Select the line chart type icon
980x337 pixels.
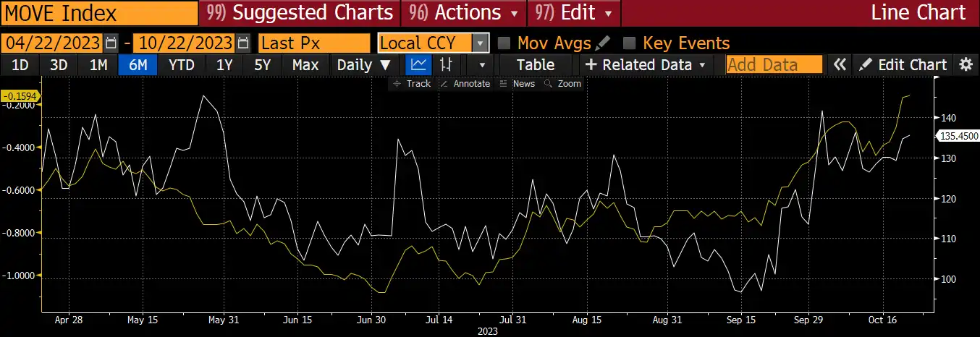pyautogui.click(x=418, y=64)
